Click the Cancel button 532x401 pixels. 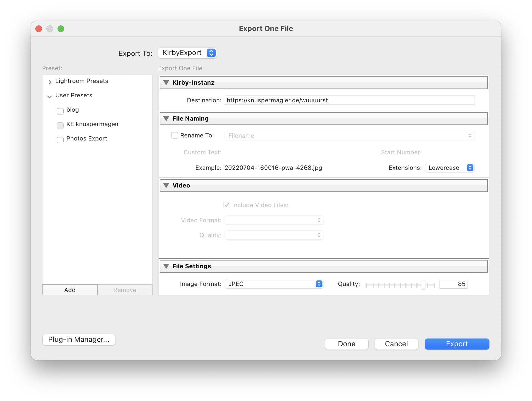point(396,344)
